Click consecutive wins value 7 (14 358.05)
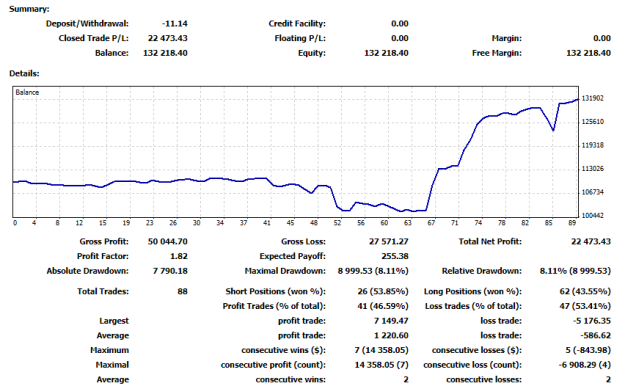Screen dimensions: 625x386 pyautogui.click(x=381, y=351)
